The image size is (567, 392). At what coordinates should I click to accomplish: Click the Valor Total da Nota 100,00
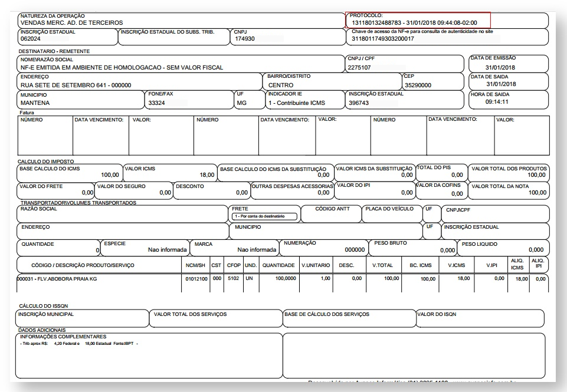tap(537, 193)
